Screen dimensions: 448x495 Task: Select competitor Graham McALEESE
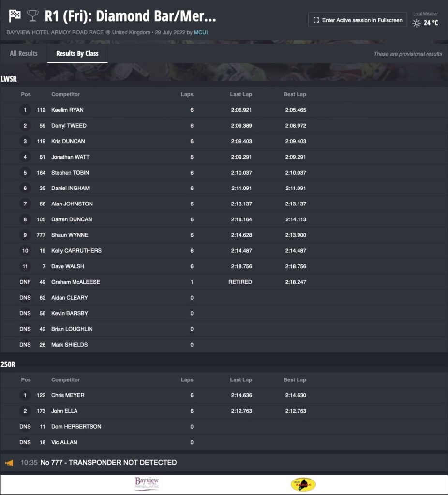pyautogui.click(x=75, y=282)
